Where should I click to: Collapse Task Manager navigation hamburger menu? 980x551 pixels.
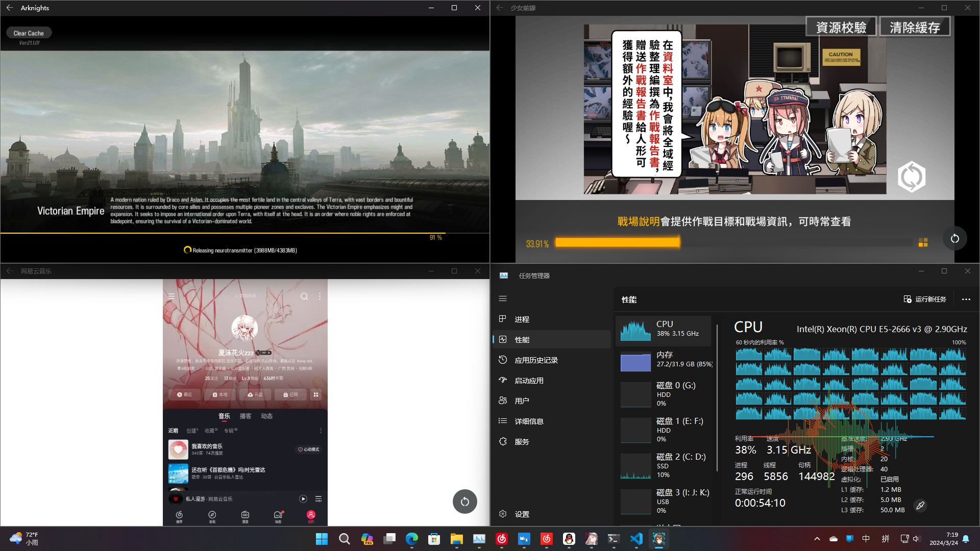point(503,298)
